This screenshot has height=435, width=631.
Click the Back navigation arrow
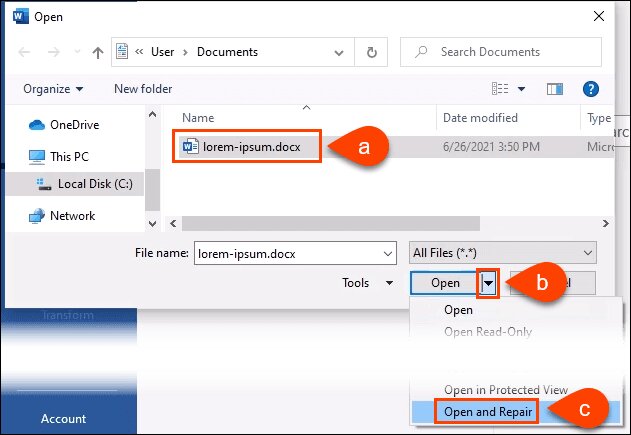pos(25,52)
